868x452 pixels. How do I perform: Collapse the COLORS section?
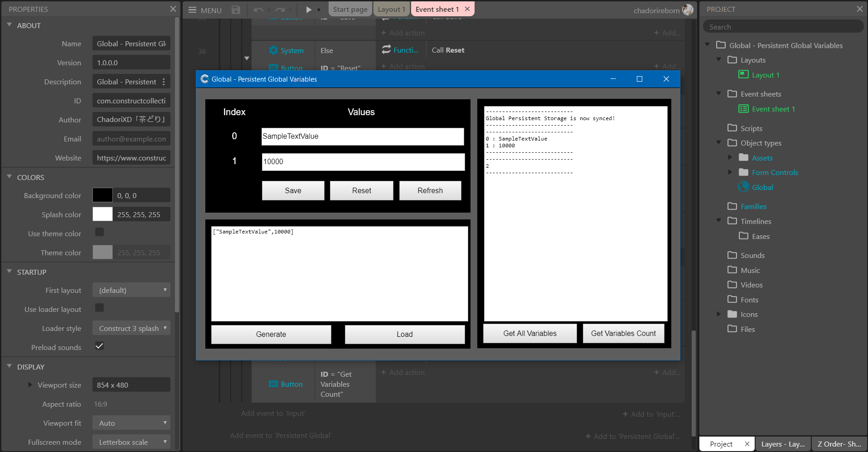[x=10, y=177]
